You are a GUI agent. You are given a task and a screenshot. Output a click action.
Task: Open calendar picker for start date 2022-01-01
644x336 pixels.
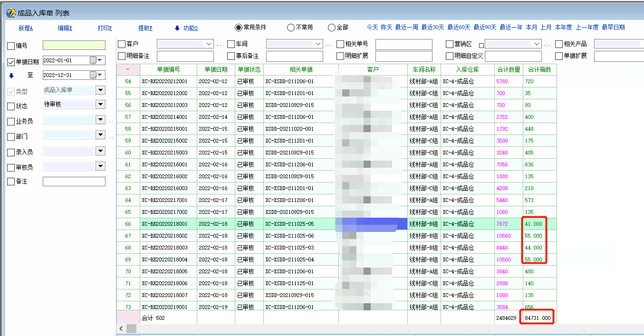pos(93,60)
